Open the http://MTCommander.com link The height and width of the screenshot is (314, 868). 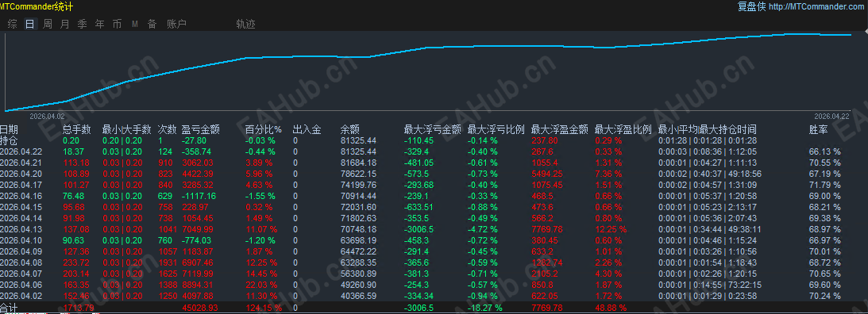pos(816,6)
